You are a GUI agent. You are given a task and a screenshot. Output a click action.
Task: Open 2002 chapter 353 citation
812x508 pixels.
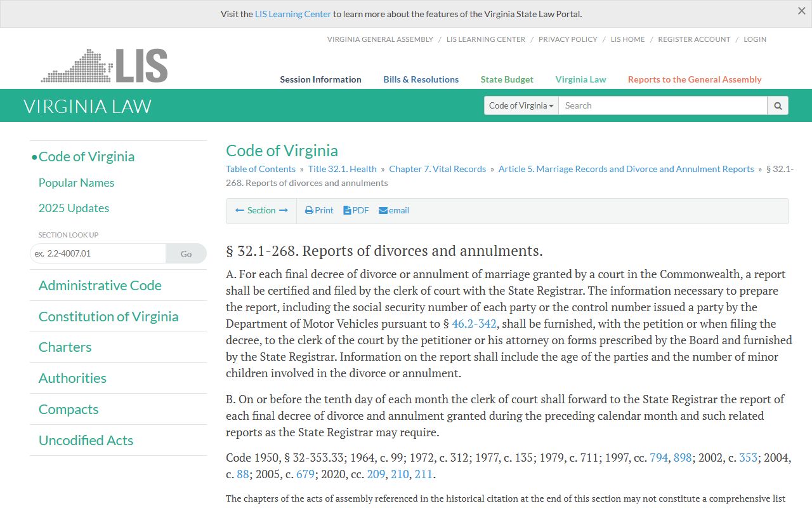748,457
